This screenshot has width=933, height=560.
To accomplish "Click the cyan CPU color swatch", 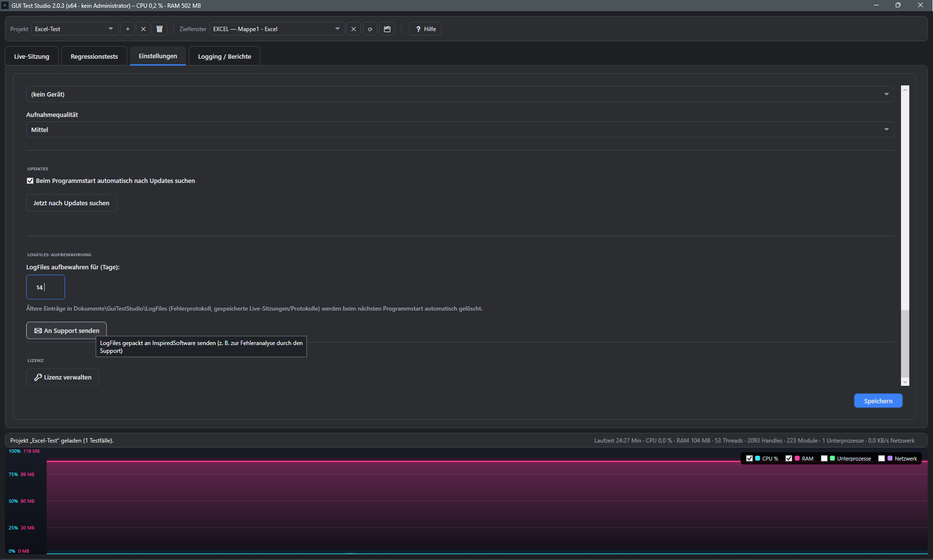I will click(758, 459).
